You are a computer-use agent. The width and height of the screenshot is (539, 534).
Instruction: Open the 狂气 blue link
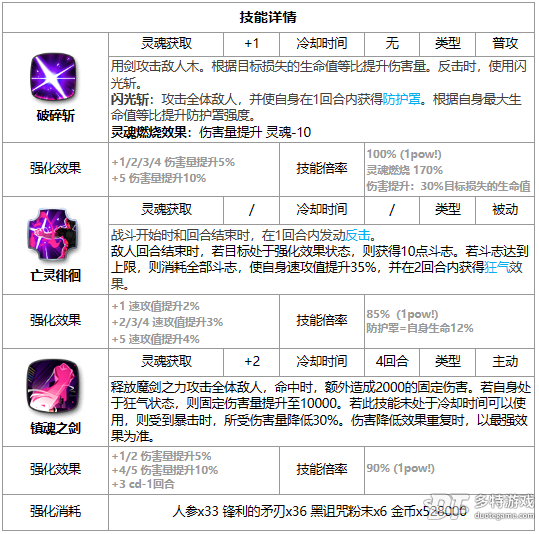pyautogui.click(x=496, y=267)
